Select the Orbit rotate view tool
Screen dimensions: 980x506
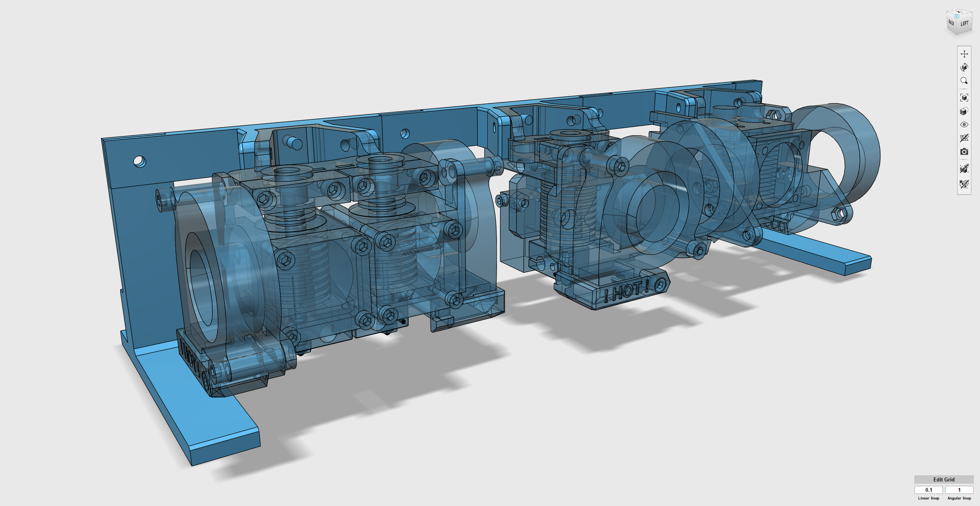964,67
